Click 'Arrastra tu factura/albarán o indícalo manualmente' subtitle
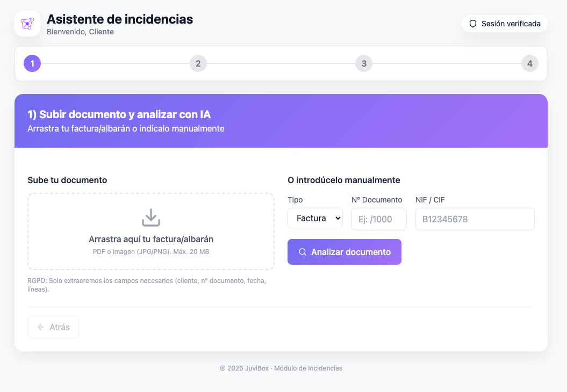 point(126,129)
